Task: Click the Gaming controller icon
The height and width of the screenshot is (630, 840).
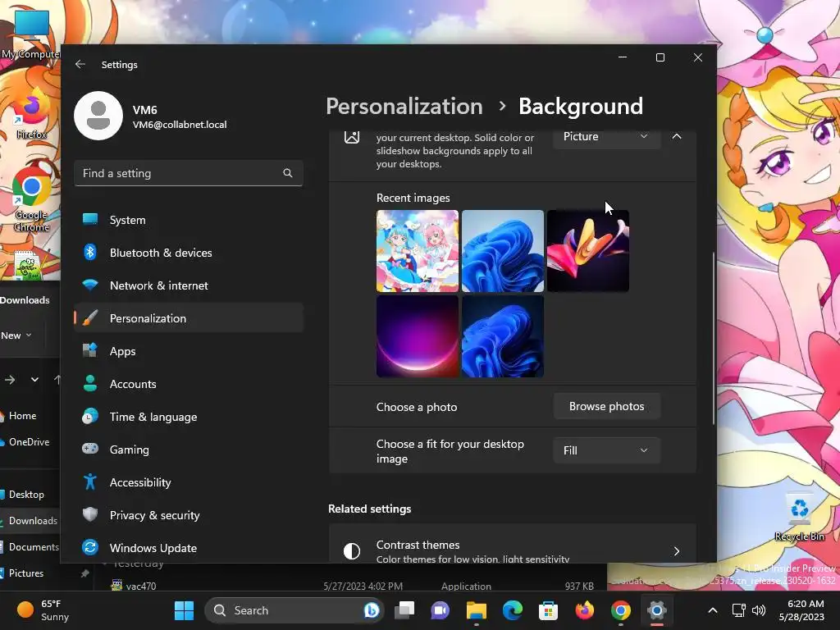Action: 90,449
